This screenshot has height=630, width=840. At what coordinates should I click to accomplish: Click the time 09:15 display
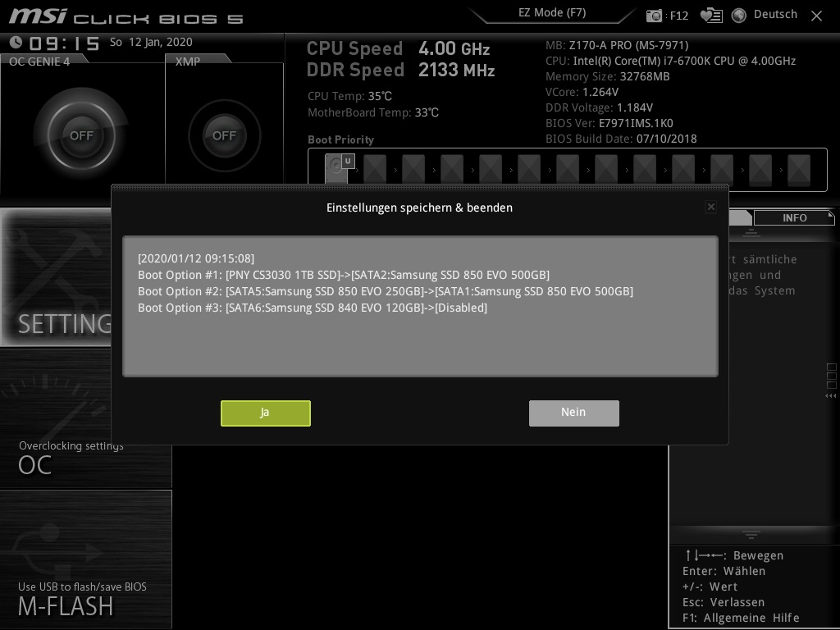point(64,43)
